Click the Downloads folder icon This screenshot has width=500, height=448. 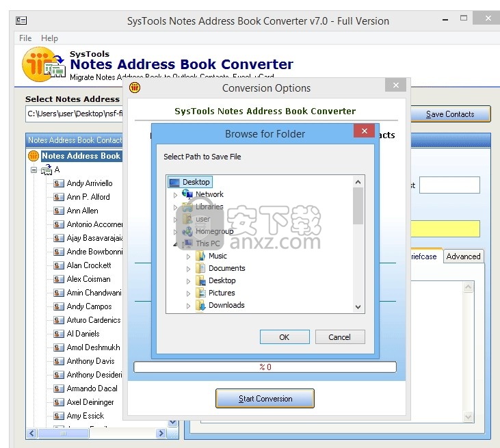(200, 305)
